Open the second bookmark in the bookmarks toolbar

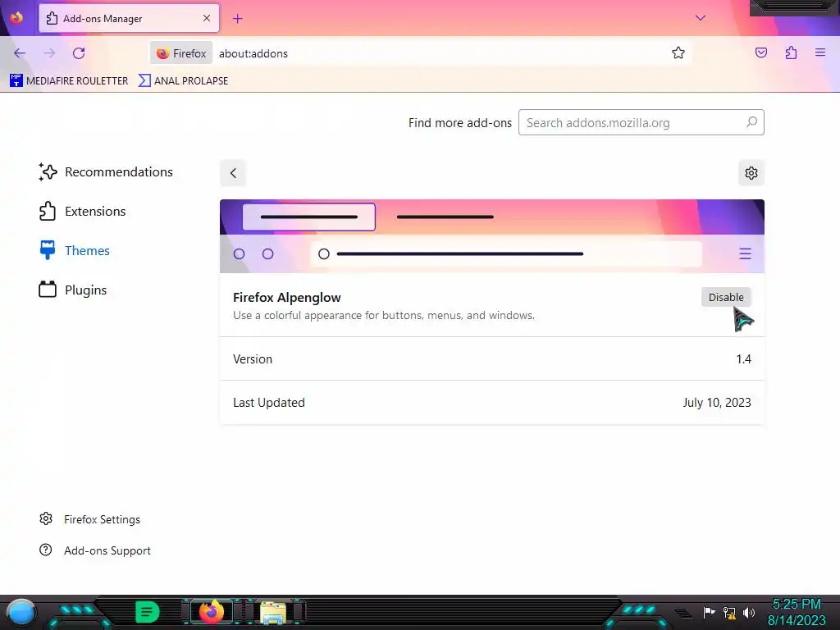(x=183, y=81)
